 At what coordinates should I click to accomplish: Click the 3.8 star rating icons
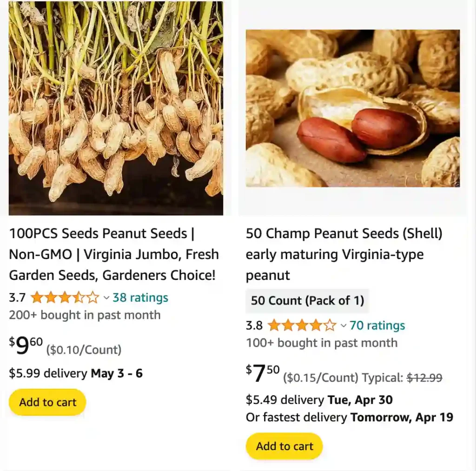302,325
